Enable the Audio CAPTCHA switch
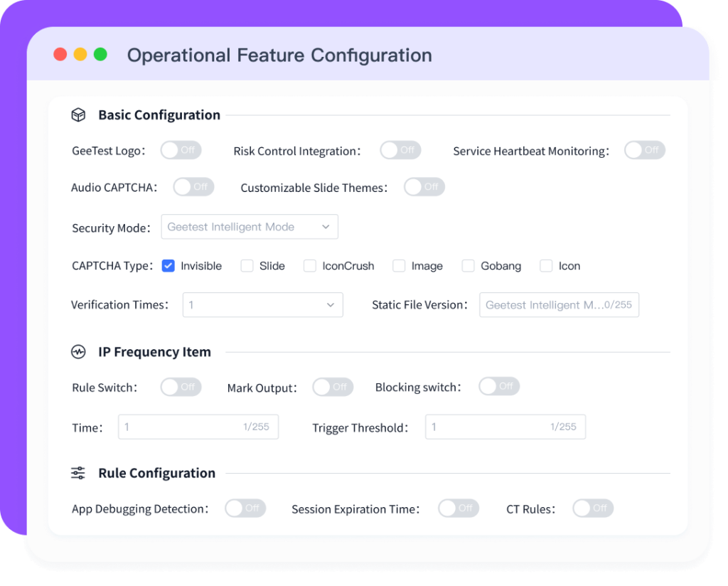The height and width of the screenshot is (586, 728). (193, 187)
